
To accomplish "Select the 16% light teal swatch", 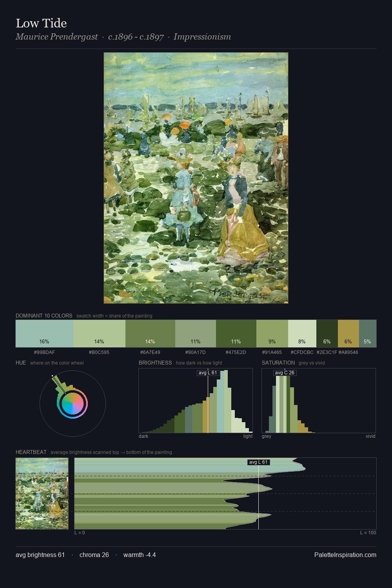I will tap(44, 334).
